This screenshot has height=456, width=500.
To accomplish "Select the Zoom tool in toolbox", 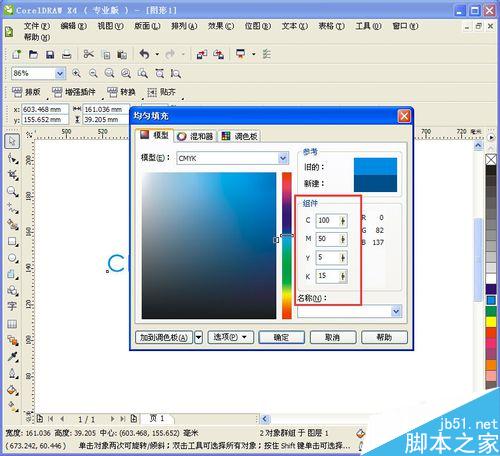I will click(12, 191).
